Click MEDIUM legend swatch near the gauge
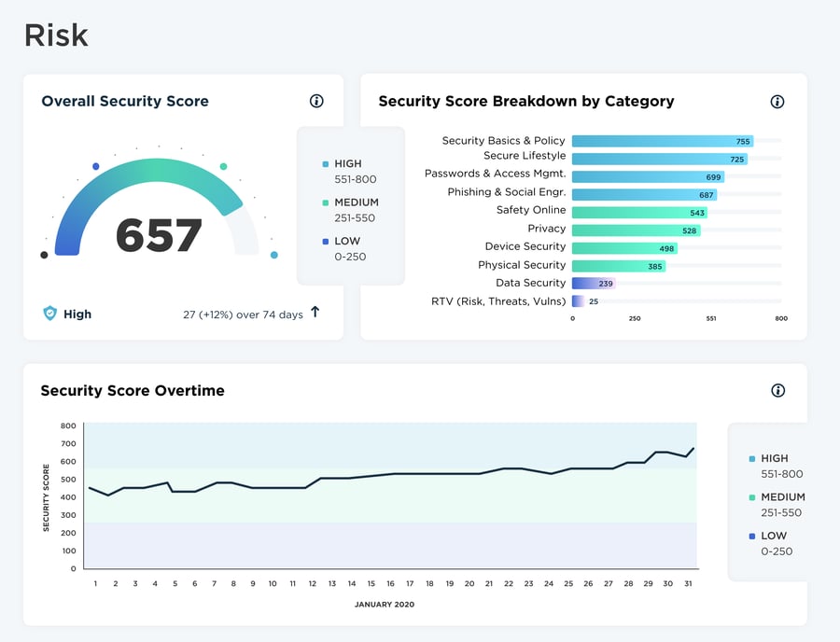The image size is (840, 642). click(x=325, y=202)
